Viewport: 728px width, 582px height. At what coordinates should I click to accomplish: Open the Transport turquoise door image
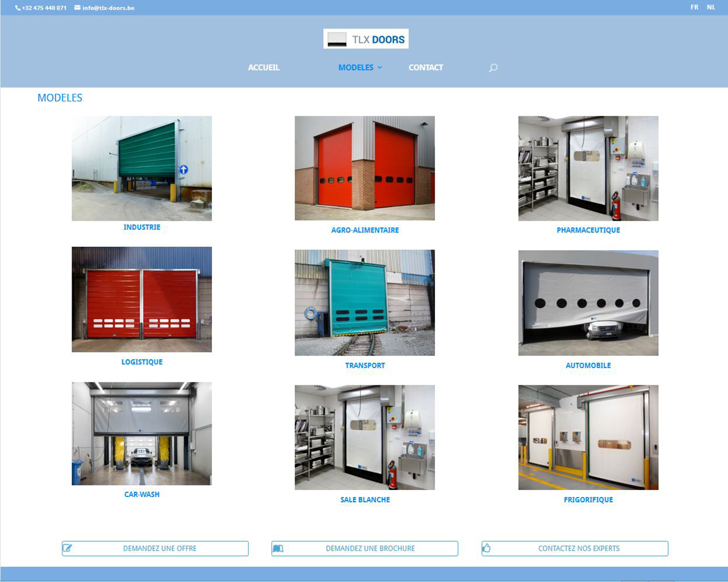pyautogui.click(x=365, y=303)
